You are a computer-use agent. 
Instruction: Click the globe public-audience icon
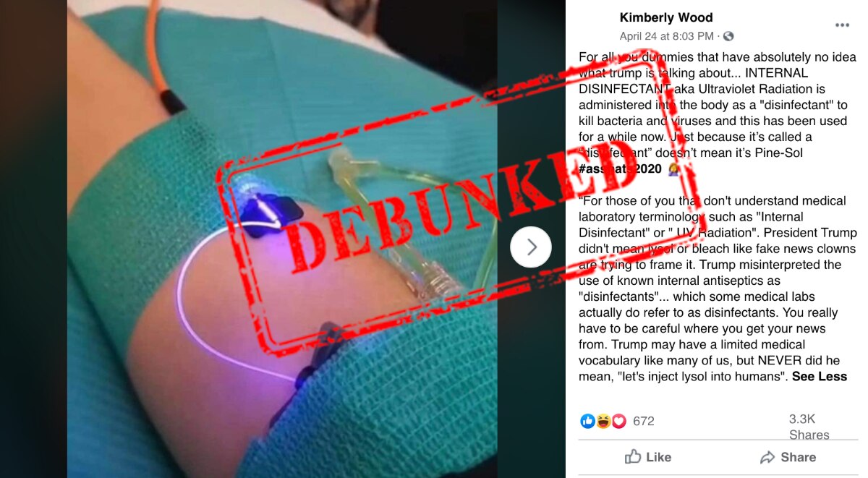click(x=728, y=35)
